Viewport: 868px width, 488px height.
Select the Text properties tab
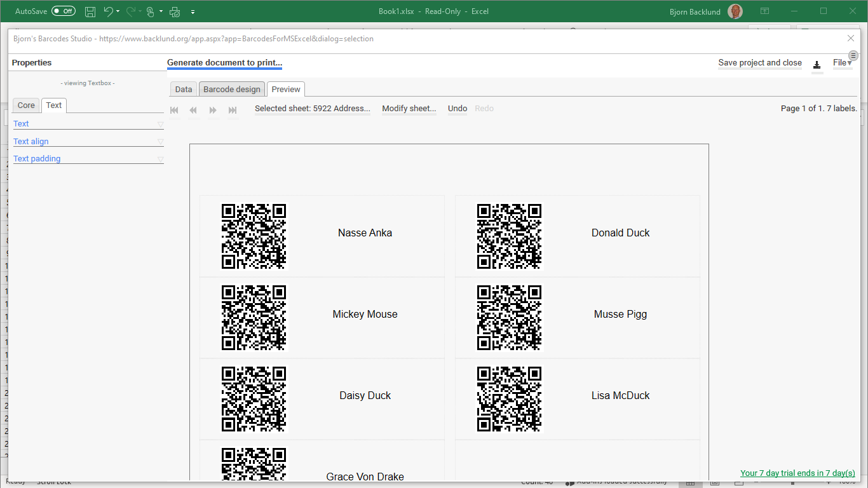point(54,105)
